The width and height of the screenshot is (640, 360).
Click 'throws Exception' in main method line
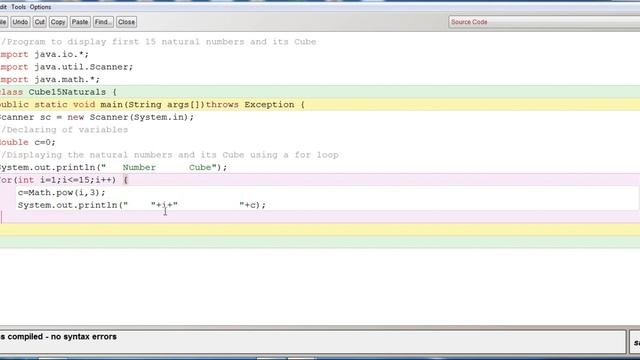coord(250,105)
